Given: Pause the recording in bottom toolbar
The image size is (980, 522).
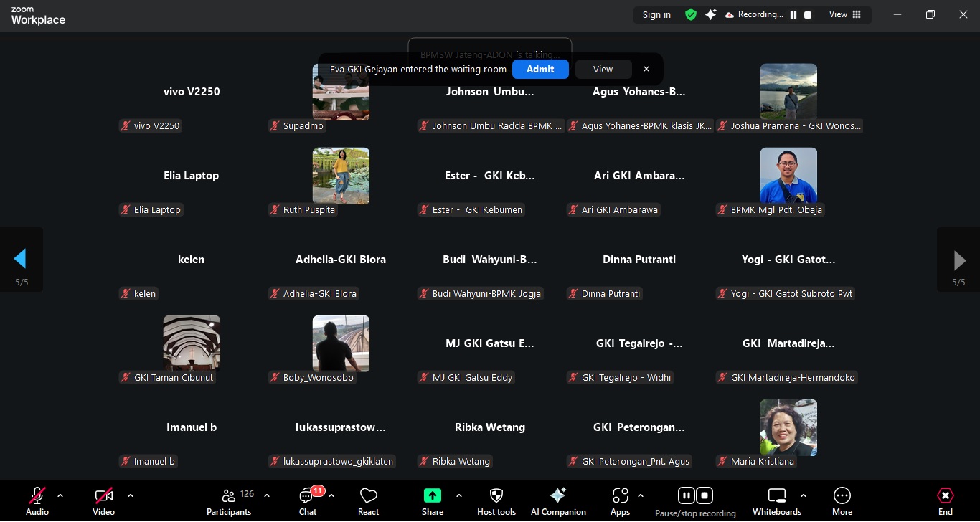Looking at the screenshot, I should (x=686, y=495).
